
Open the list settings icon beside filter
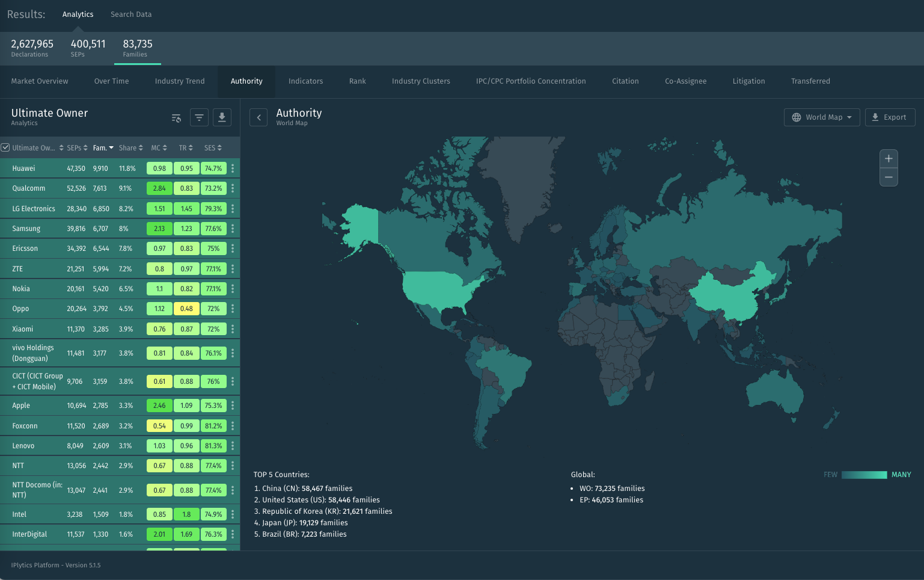point(176,118)
